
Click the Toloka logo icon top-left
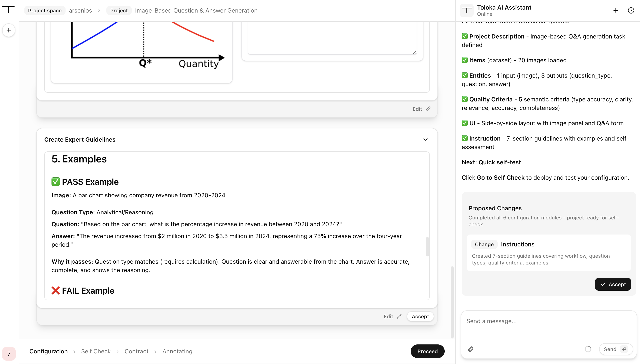[9, 10]
